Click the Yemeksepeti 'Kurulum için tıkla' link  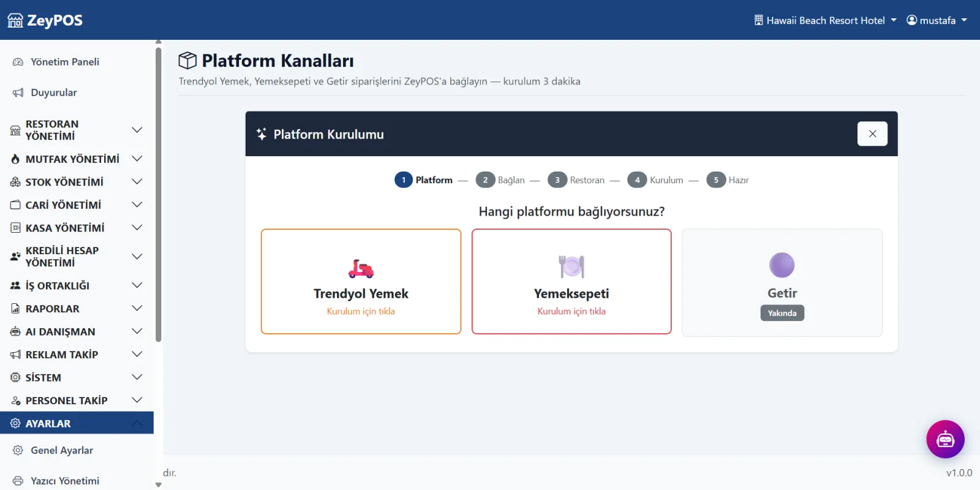571,311
